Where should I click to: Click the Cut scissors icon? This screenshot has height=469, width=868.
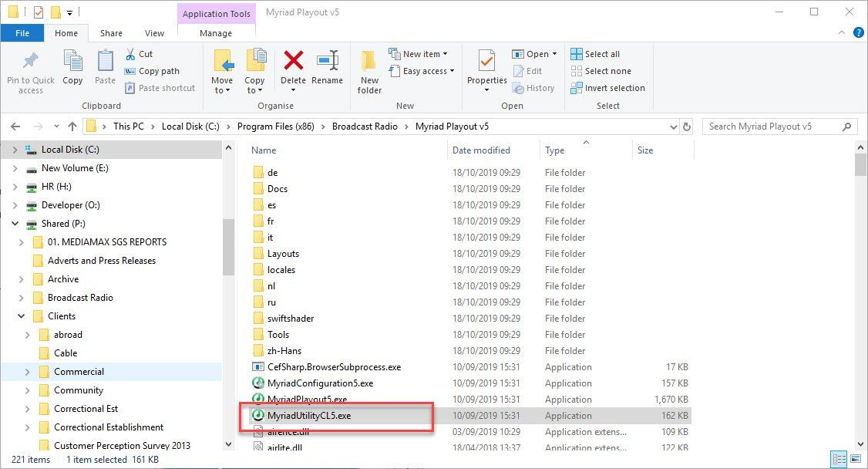coord(130,54)
